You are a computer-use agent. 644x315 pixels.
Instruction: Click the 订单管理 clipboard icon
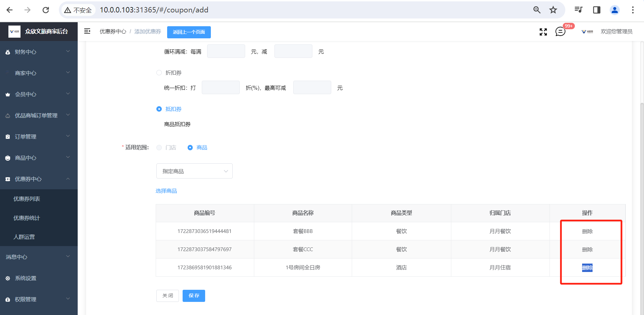click(x=8, y=137)
